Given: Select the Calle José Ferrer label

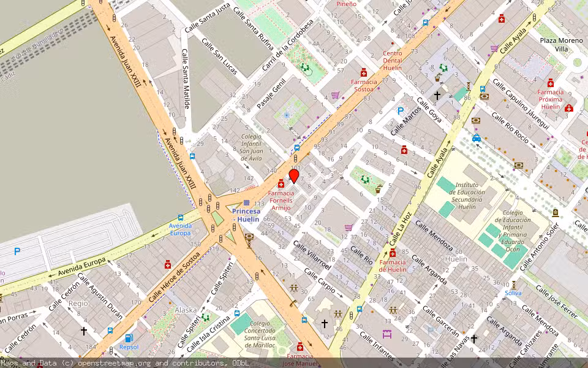Looking at the screenshot, I should click(x=556, y=302).
